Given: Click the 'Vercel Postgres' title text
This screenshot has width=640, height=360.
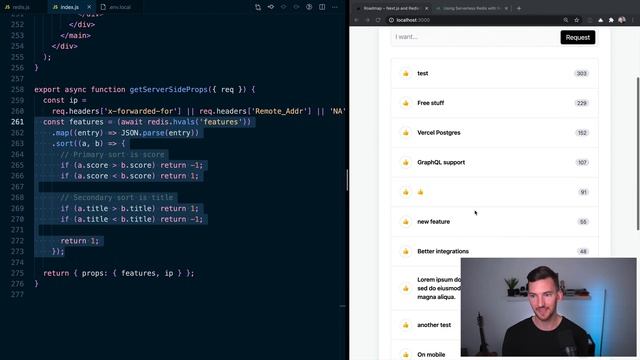Looking at the screenshot, I should click(x=439, y=133).
